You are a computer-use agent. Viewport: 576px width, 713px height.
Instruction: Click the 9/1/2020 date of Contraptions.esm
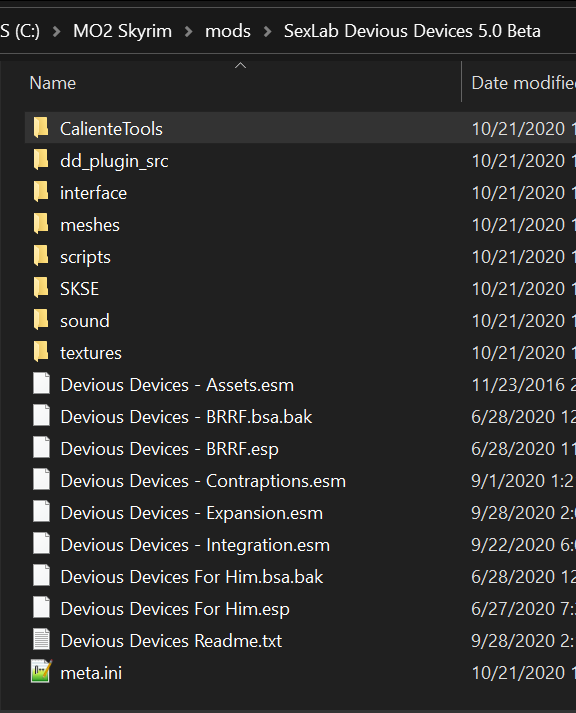pos(523,481)
